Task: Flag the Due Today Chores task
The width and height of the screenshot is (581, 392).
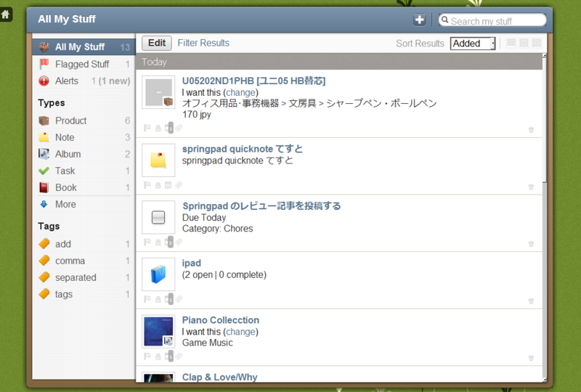Action: coord(147,242)
